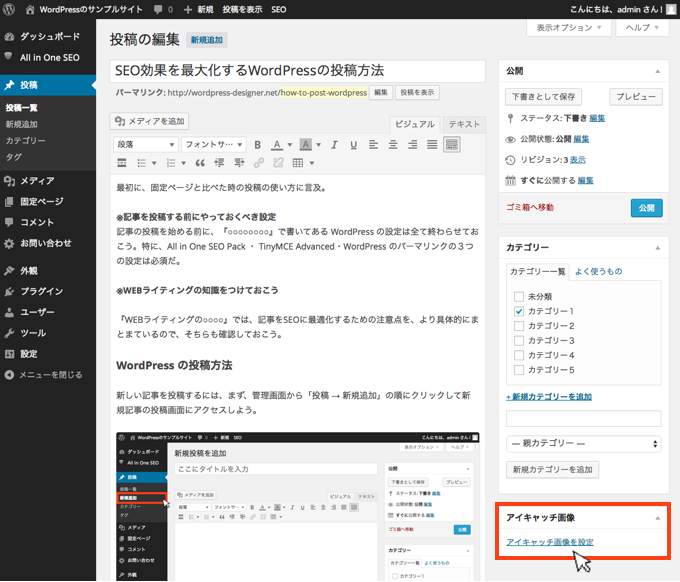Open ダッシュボード in the sidebar
This screenshot has width=680, height=582.
[48, 36]
